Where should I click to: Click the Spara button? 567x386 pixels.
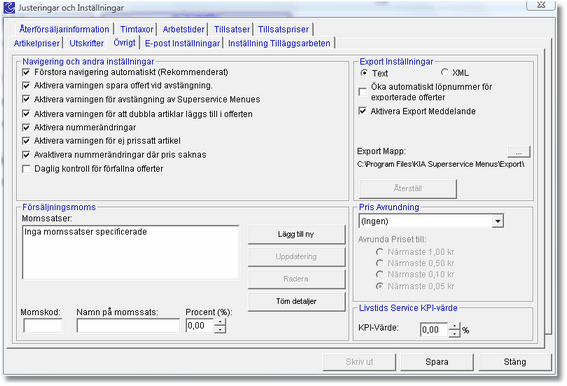[437, 362]
